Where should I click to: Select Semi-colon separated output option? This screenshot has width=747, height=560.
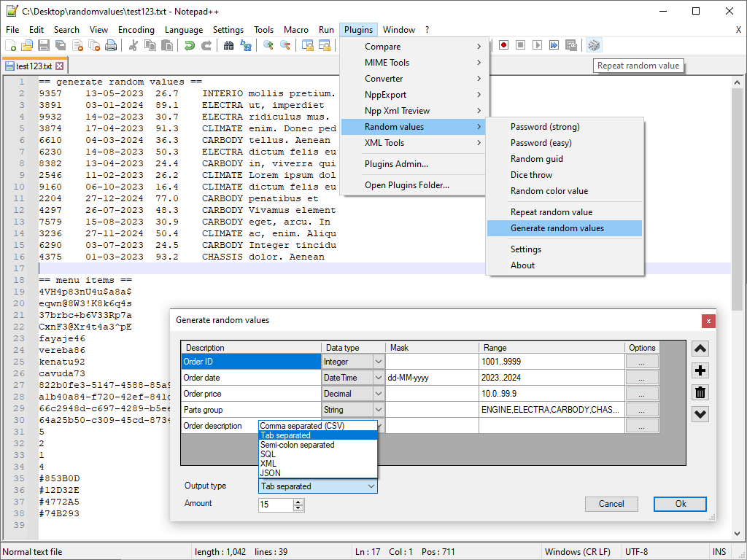pos(297,445)
